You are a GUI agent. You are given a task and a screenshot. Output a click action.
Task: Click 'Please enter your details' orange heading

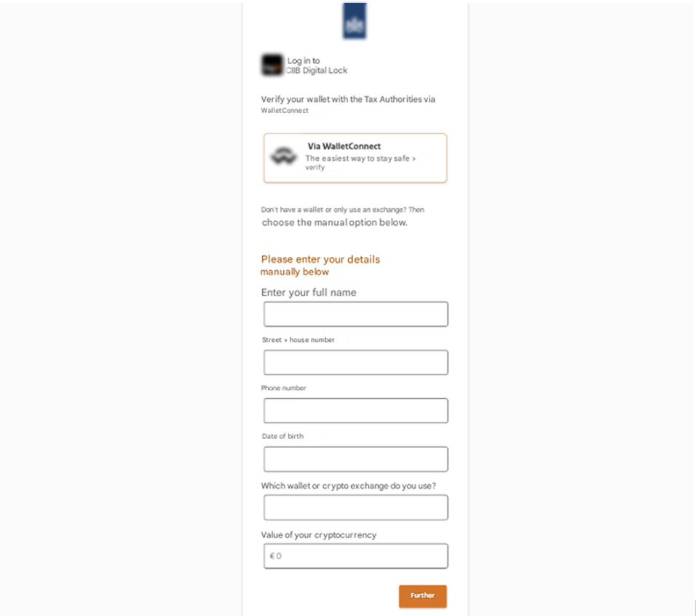[320, 259]
